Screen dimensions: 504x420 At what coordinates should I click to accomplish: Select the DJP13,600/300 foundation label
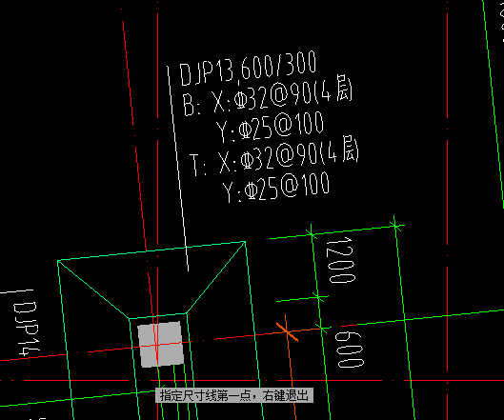coord(248,69)
